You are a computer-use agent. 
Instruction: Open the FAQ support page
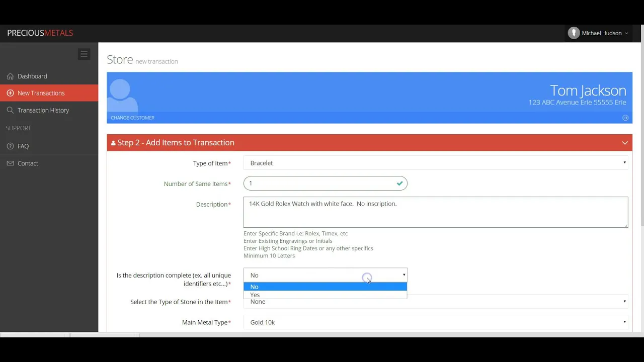click(49, 146)
